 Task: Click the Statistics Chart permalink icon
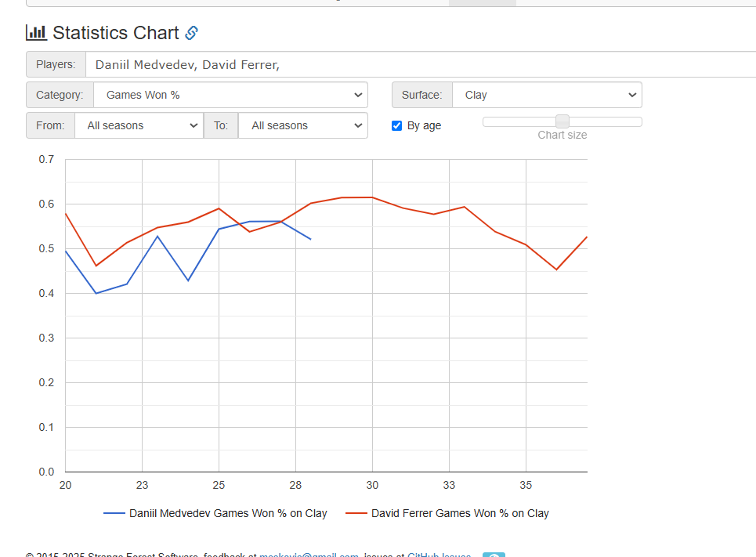pos(191,33)
